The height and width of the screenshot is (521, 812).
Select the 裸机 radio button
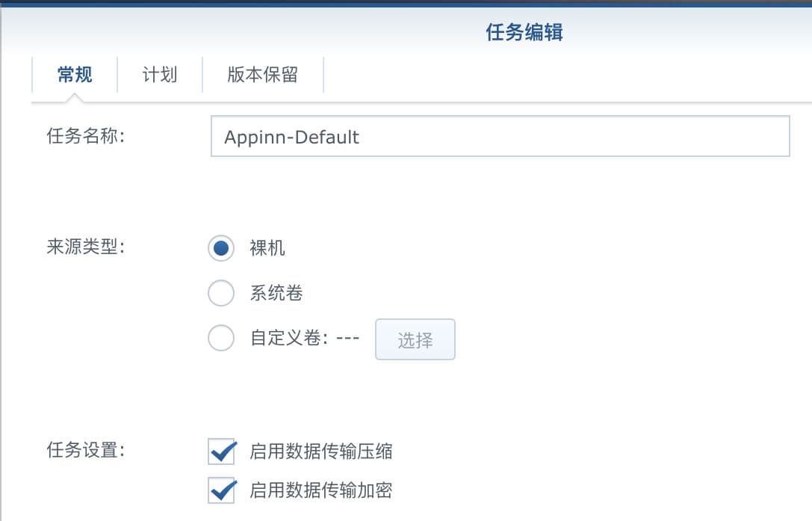click(x=221, y=248)
